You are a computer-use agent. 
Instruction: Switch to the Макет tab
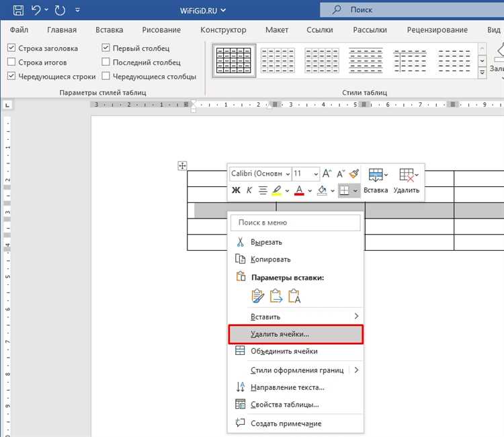point(276,30)
